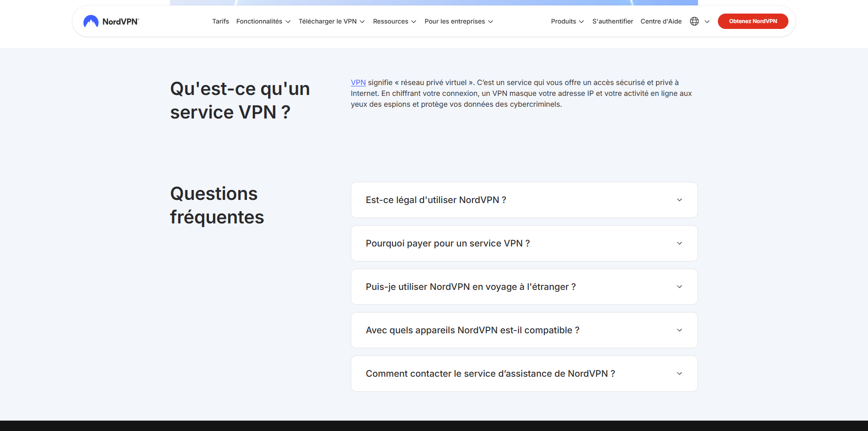Go to Centre d'Aide
The width and height of the screenshot is (868, 431).
point(661,21)
